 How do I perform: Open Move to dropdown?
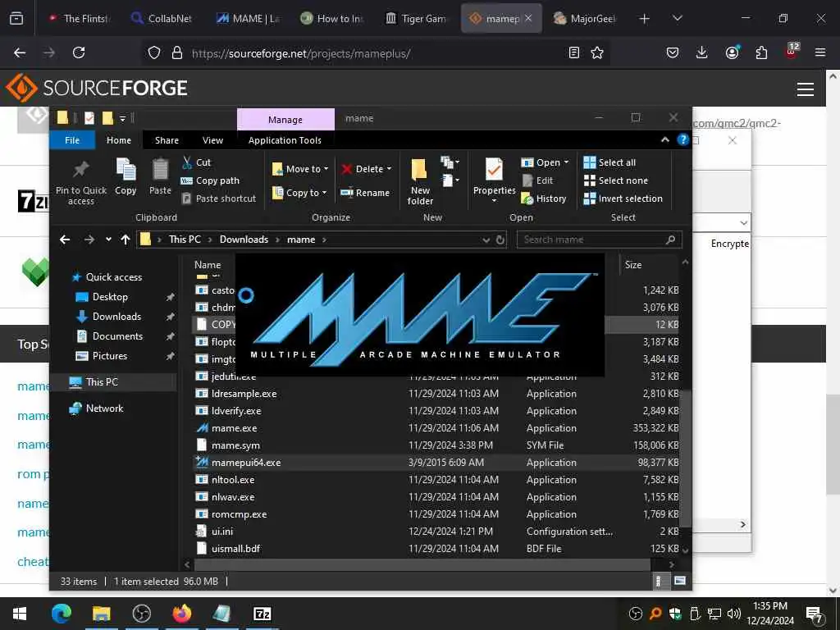click(x=300, y=169)
